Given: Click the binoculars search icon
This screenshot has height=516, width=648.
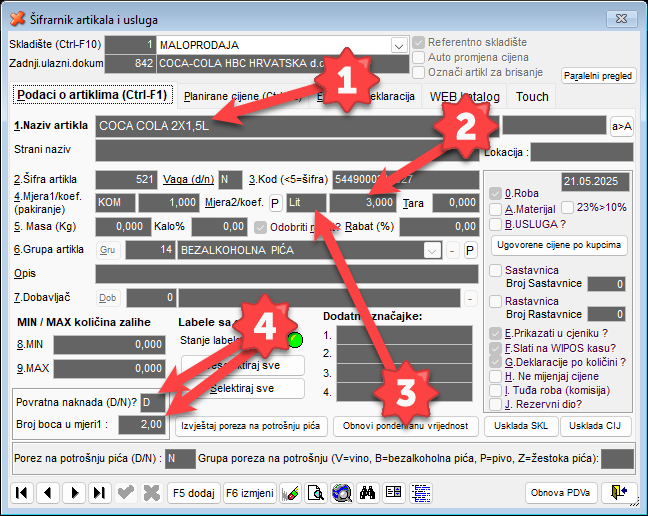Looking at the screenshot, I should pos(367,492).
